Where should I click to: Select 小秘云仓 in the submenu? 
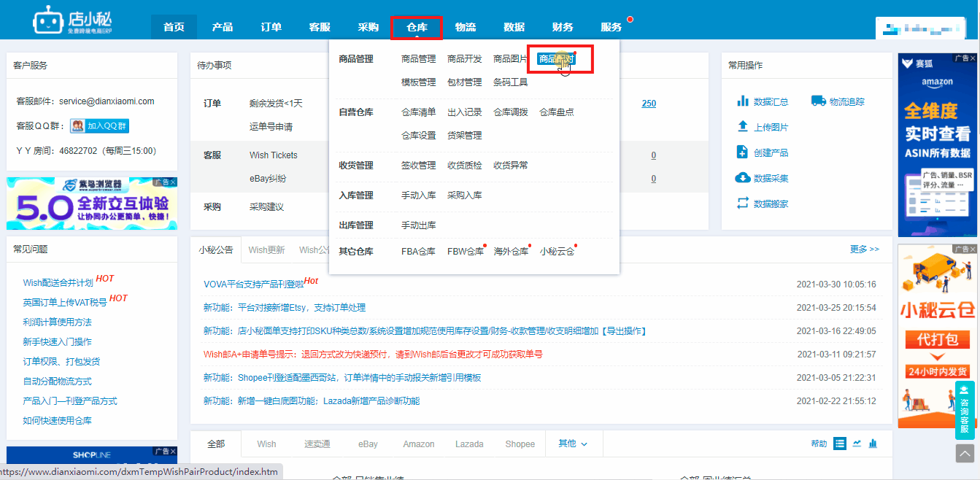[557, 252]
